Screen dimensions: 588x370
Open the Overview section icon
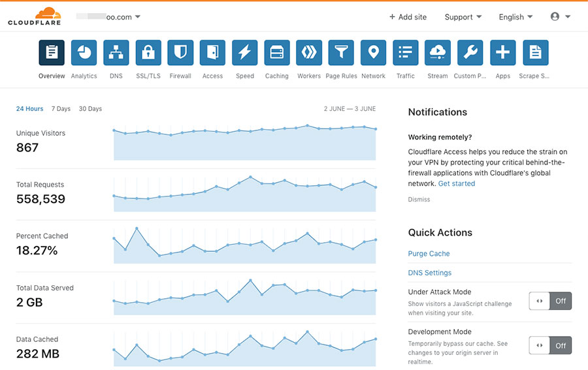[x=52, y=52]
